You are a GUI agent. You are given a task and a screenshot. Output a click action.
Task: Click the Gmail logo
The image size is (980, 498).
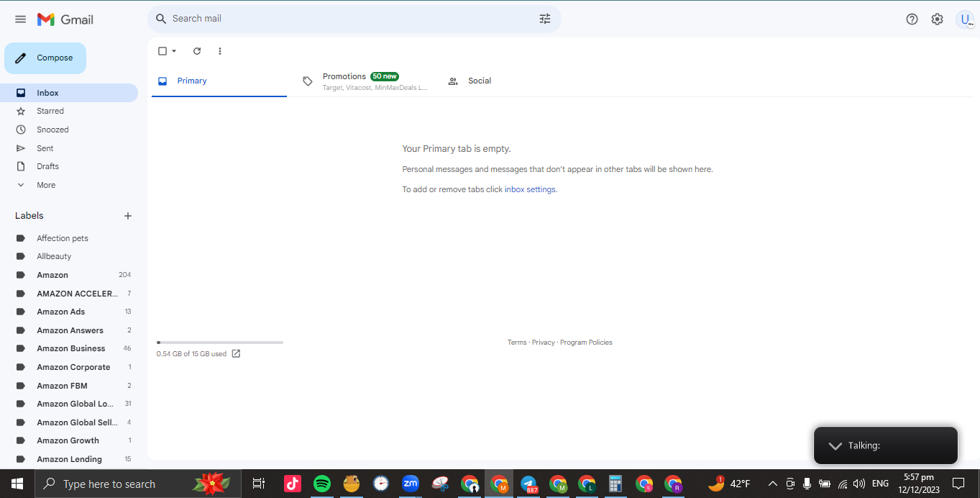point(65,19)
